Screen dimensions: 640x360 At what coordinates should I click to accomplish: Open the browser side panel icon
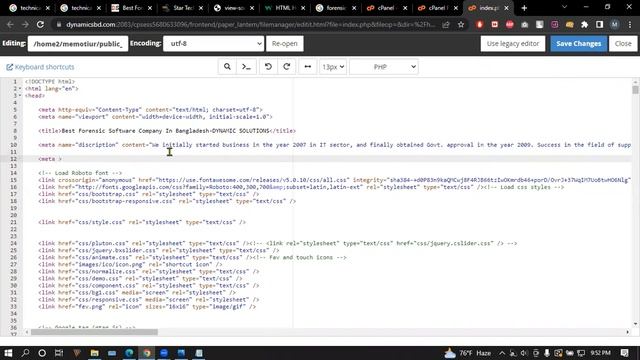[599, 24]
